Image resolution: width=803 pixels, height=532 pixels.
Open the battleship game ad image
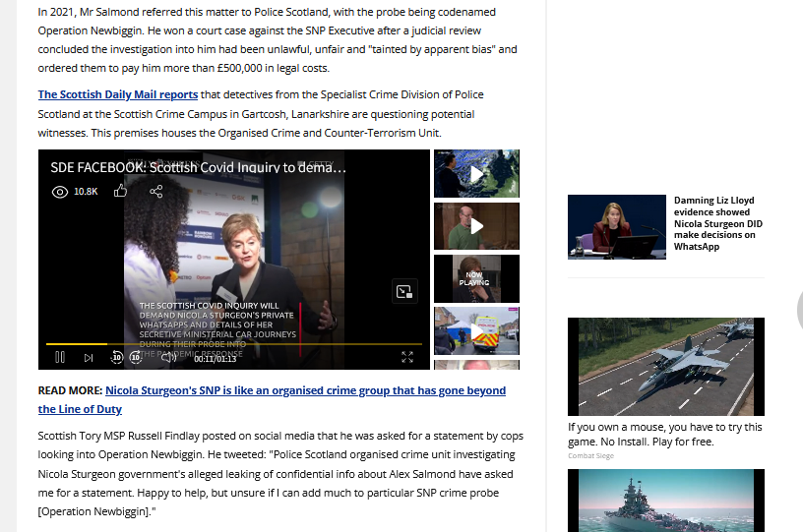(x=666, y=501)
